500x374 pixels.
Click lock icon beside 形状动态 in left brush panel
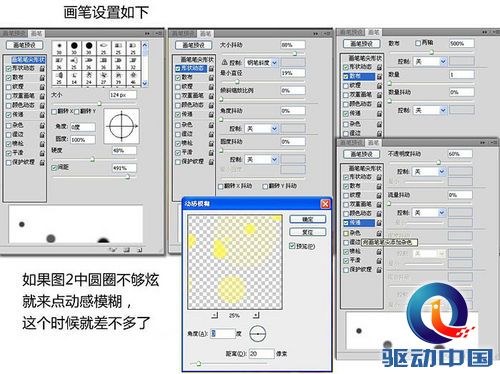pyautogui.click(x=42, y=68)
